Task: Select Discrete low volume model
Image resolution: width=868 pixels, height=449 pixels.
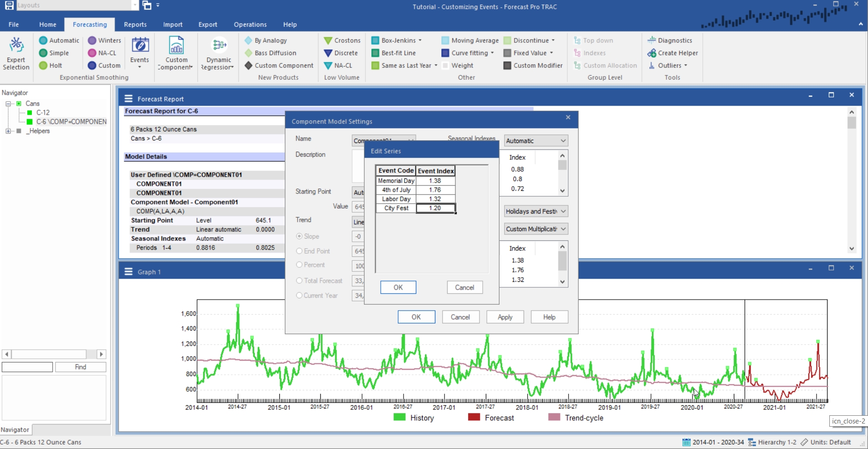Action: click(x=341, y=53)
